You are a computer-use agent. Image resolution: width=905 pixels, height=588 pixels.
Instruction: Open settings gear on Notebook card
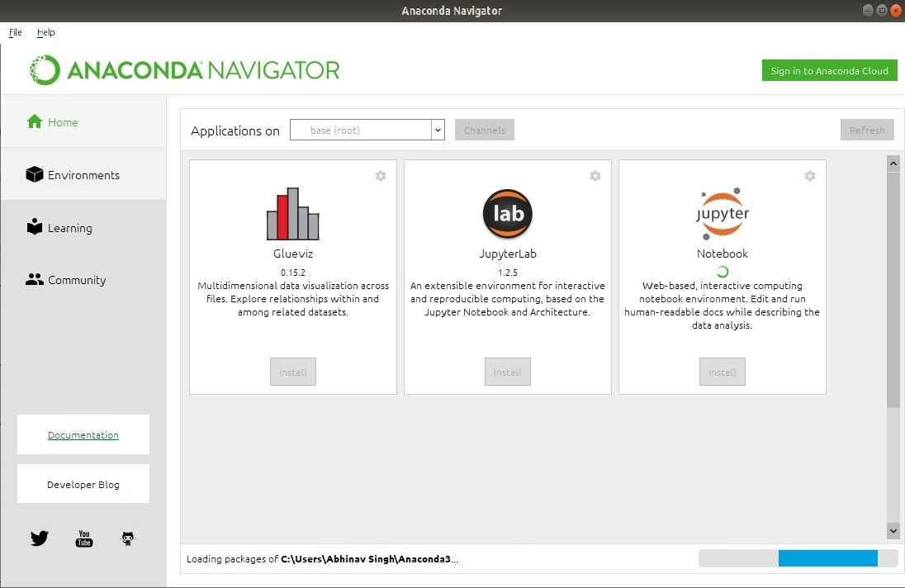coord(810,175)
